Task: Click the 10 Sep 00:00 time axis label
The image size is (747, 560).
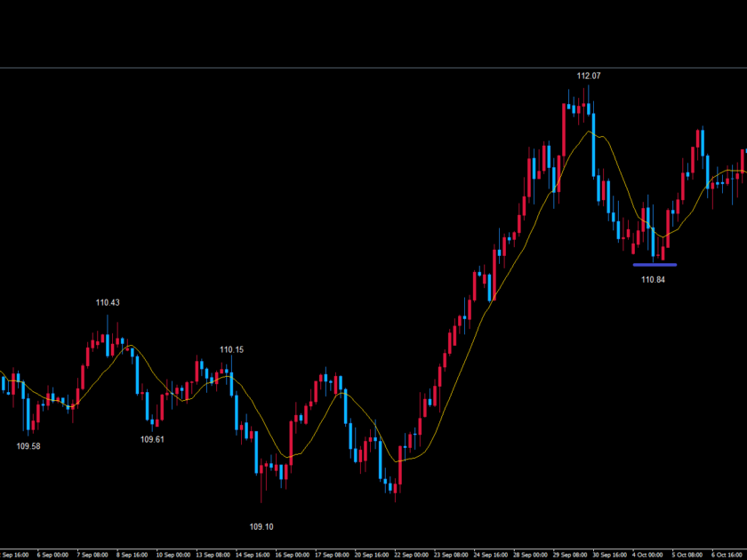Action: coord(174,554)
